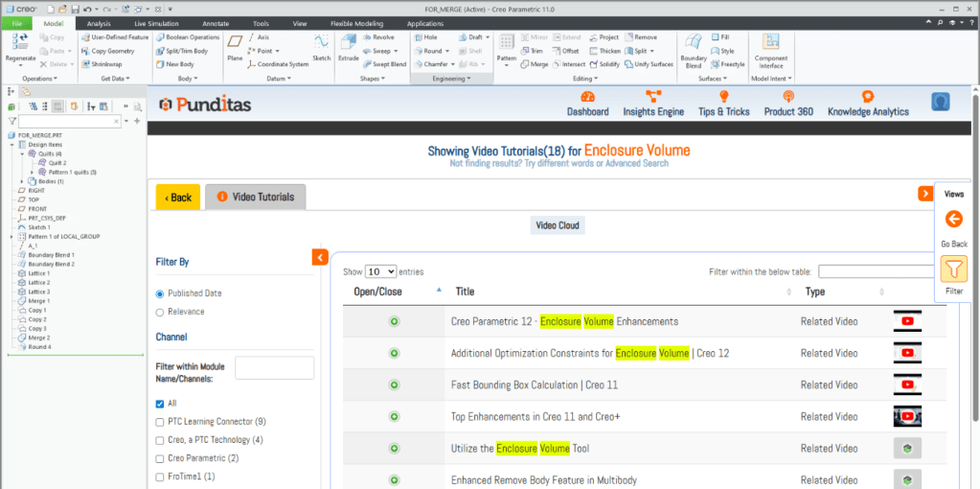Open the Analysis ribbon tab
Screen dimensions: 980x489
tap(99, 23)
